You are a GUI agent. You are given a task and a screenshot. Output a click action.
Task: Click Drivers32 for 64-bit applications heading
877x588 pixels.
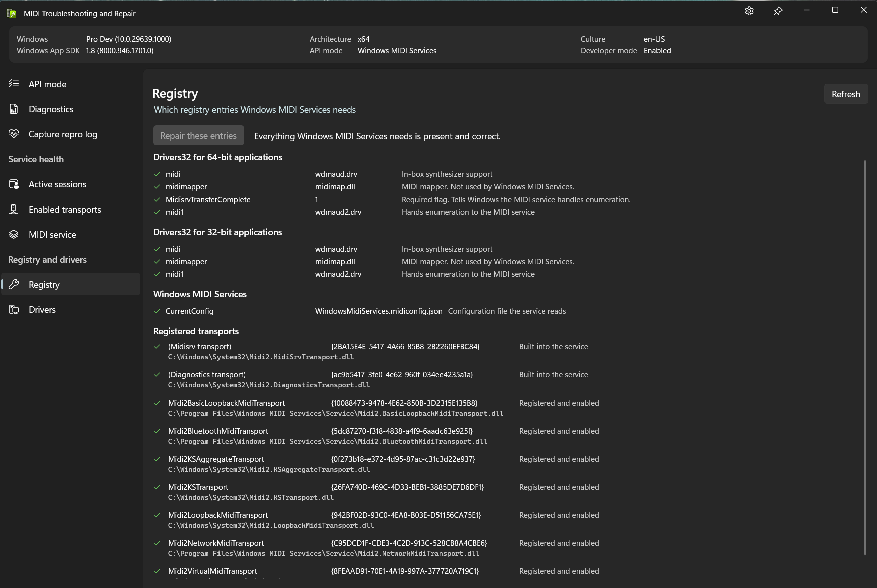pos(217,157)
